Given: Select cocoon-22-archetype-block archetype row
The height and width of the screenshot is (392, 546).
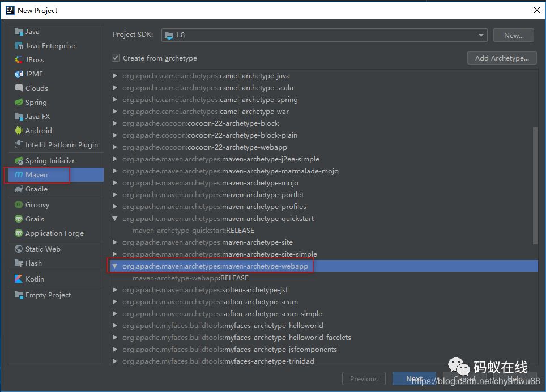Looking at the screenshot, I should pyautogui.click(x=324, y=123).
